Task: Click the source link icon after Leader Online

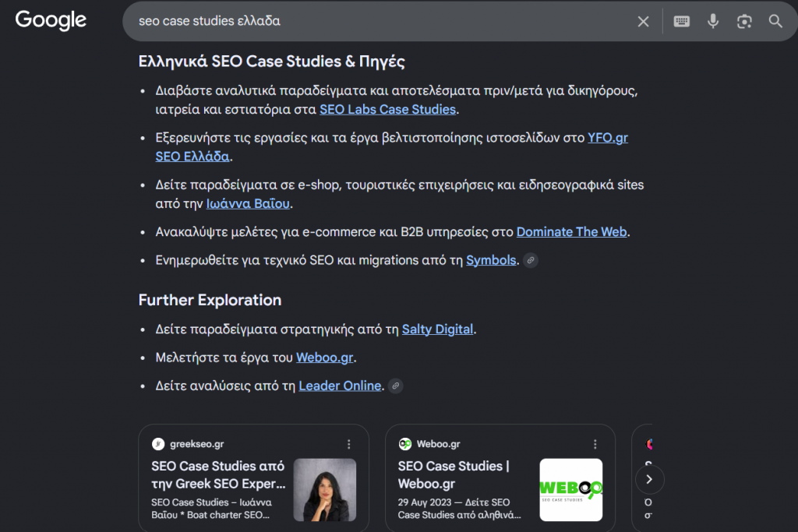Action: (x=395, y=386)
